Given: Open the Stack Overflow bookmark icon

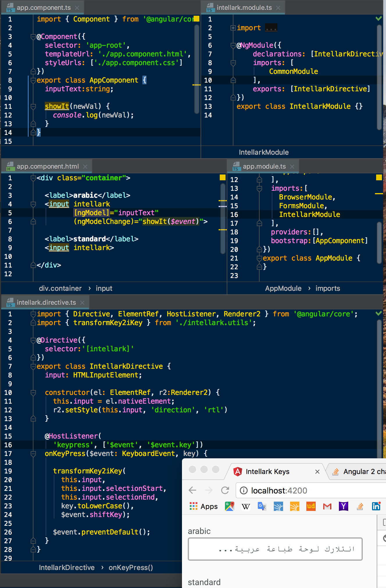Looking at the screenshot, I should tap(360, 506).
